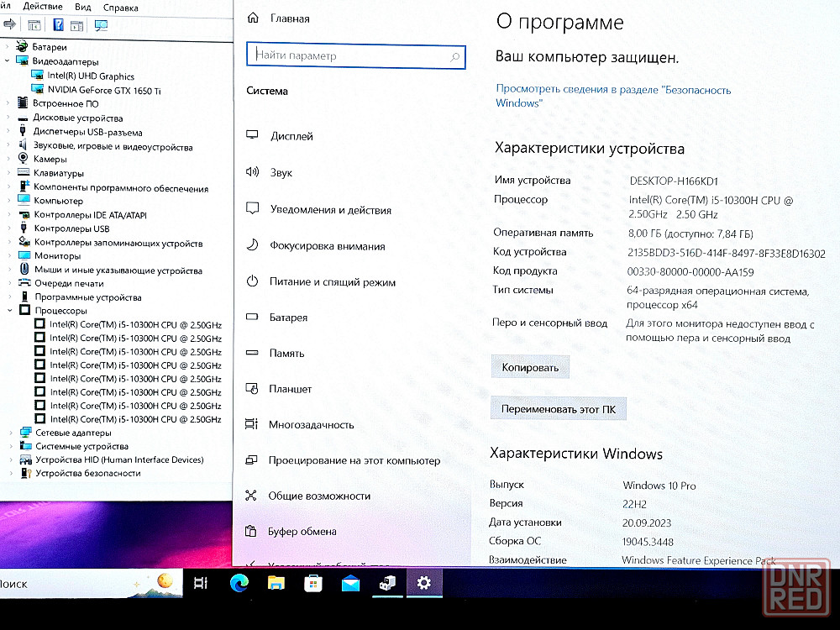Click the mouse icon of Мыши и иные указывающие устройства

coord(24,269)
